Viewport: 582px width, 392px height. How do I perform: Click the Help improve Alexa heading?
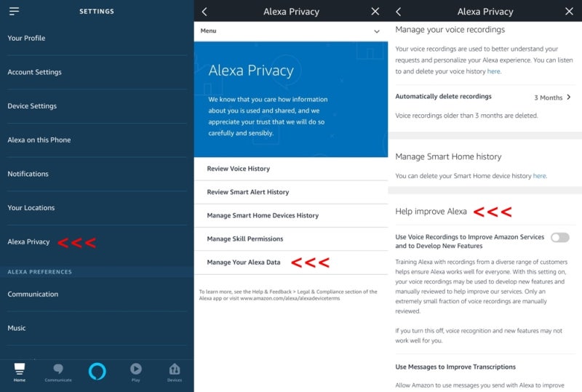(431, 212)
